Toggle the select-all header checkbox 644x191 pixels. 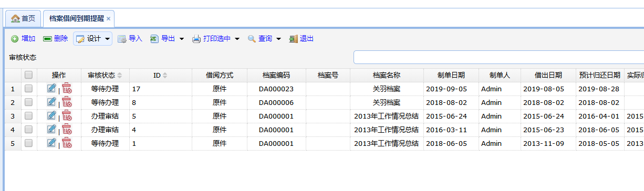(29, 75)
